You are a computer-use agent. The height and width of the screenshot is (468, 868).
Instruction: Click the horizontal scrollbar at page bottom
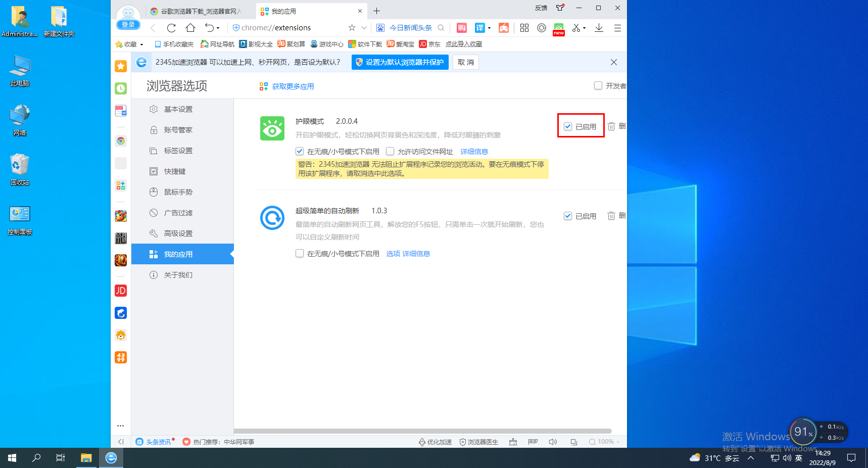click(x=423, y=431)
